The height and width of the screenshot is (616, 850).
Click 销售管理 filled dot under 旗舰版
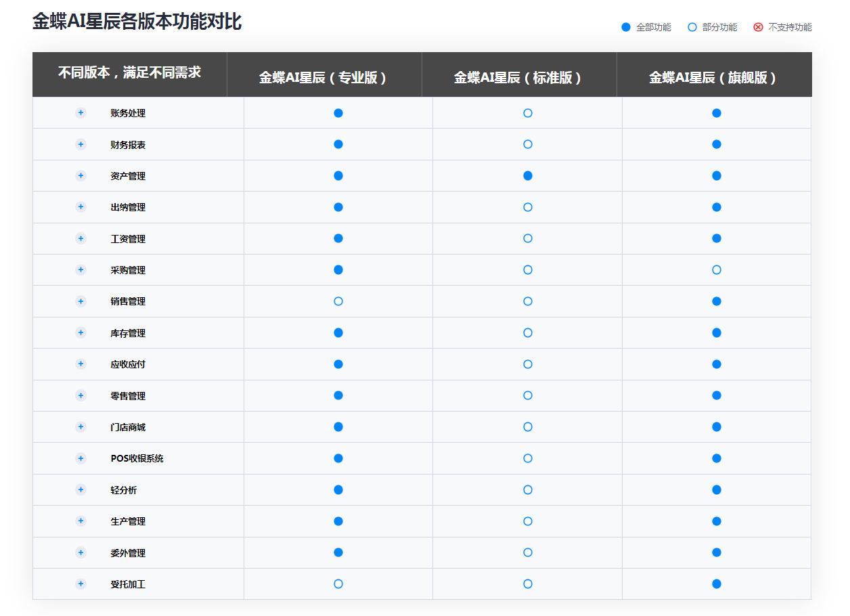click(717, 301)
